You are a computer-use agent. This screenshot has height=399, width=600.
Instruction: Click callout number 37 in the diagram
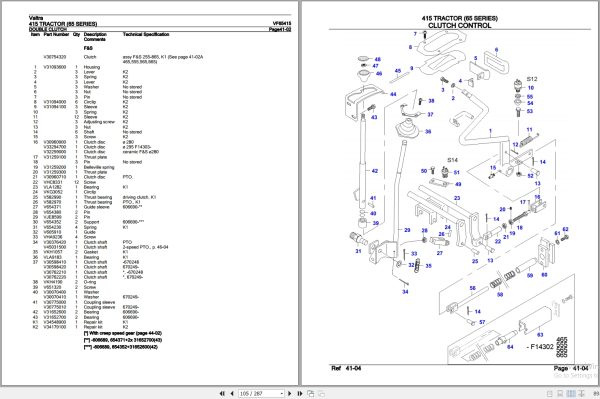430,114
